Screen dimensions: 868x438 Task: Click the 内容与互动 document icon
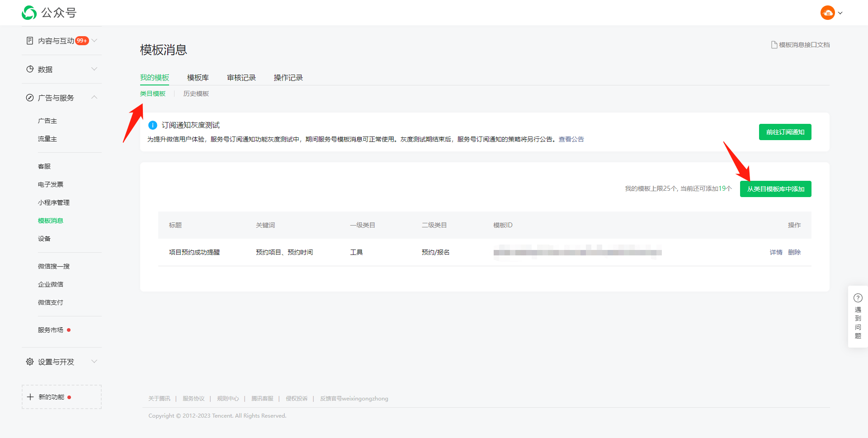30,41
